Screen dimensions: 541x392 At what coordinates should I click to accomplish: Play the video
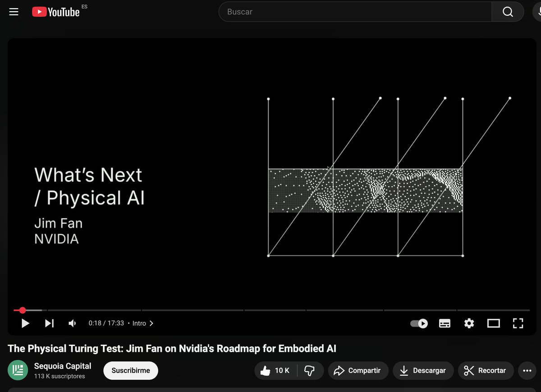tap(26, 323)
